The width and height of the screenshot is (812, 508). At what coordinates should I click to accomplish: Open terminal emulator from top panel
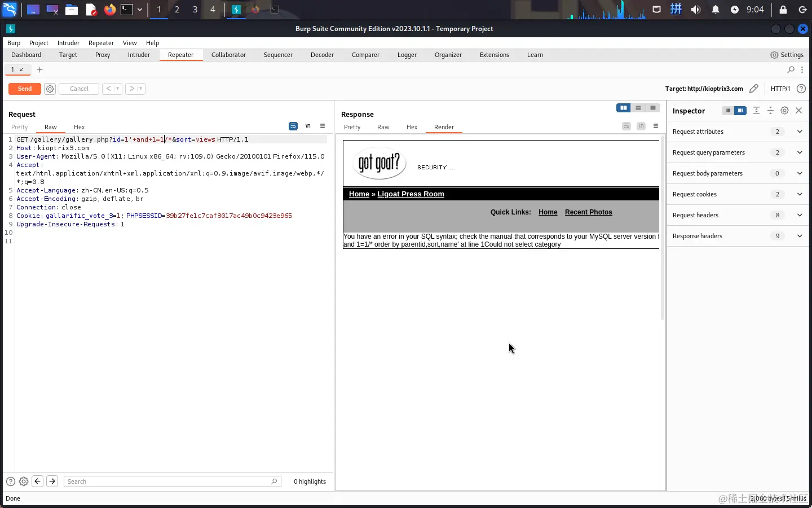127,9
